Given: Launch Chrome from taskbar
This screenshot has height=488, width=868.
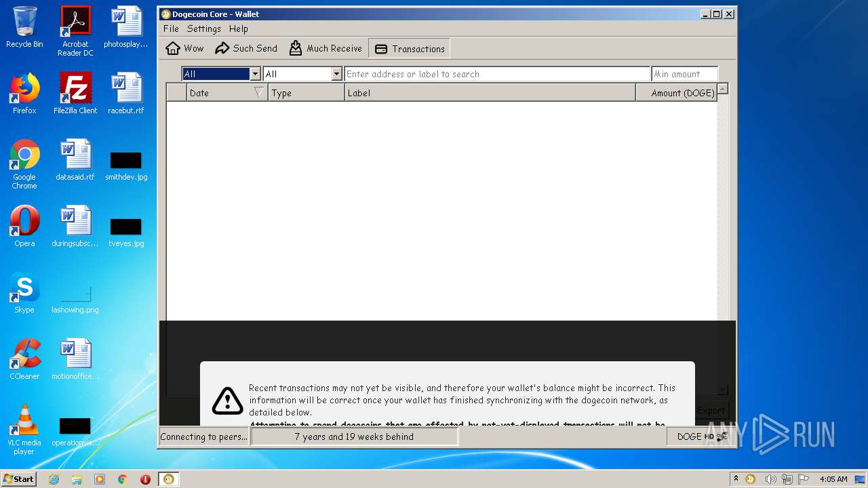Looking at the screenshot, I should tap(123, 479).
